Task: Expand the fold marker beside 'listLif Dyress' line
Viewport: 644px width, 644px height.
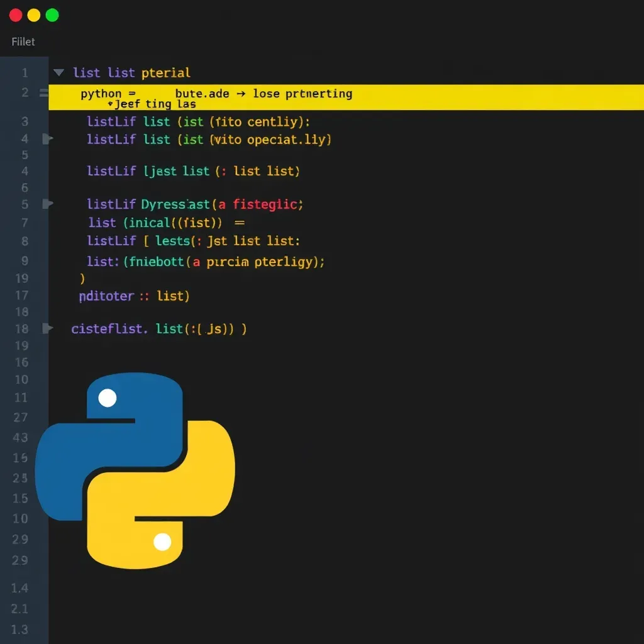Action: (x=48, y=204)
